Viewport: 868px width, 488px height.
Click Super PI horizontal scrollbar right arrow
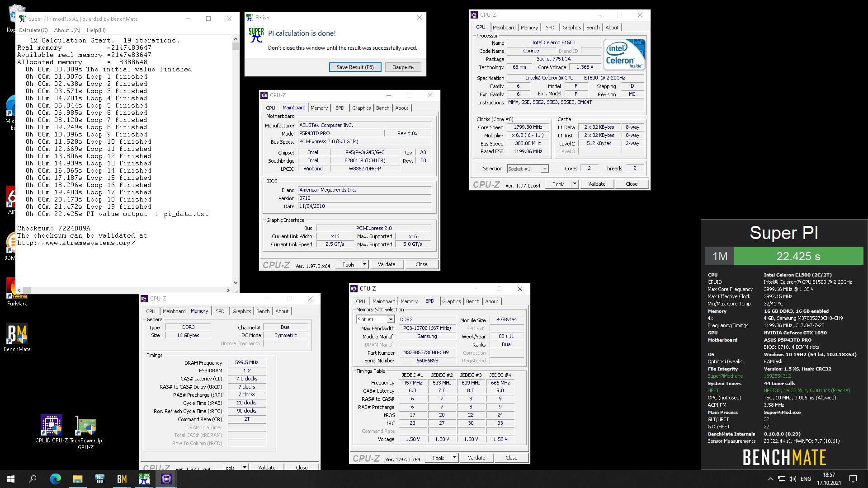(x=228, y=290)
